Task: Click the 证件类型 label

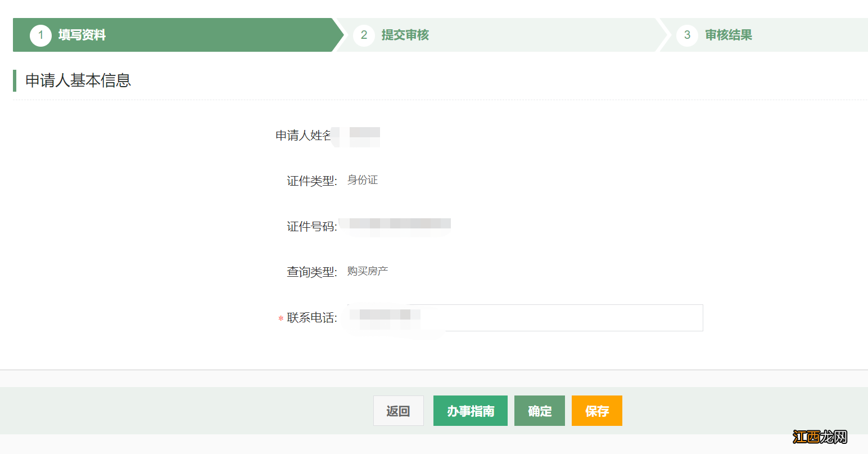Action: pyautogui.click(x=312, y=181)
